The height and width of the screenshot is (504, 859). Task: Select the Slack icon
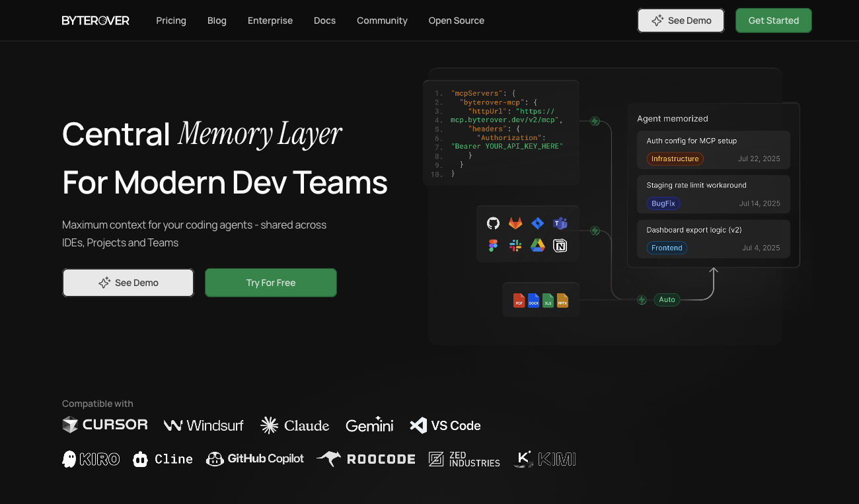click(515, 245)
